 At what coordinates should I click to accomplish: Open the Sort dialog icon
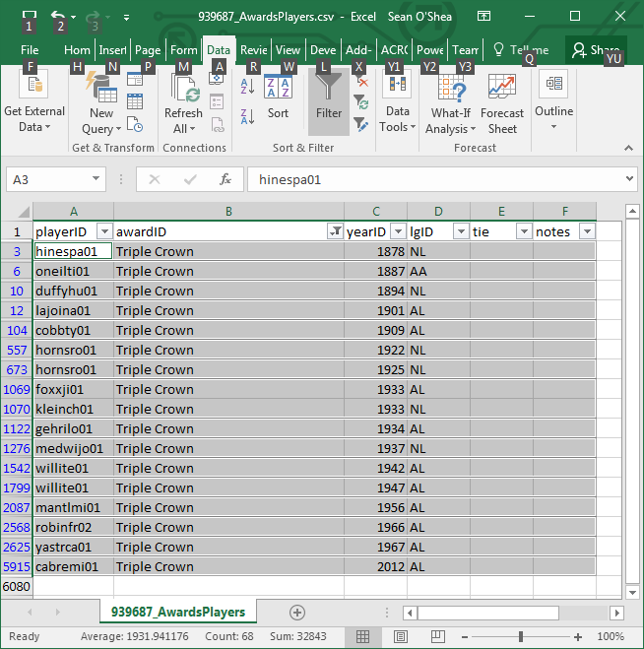click(x=278, y=88)
